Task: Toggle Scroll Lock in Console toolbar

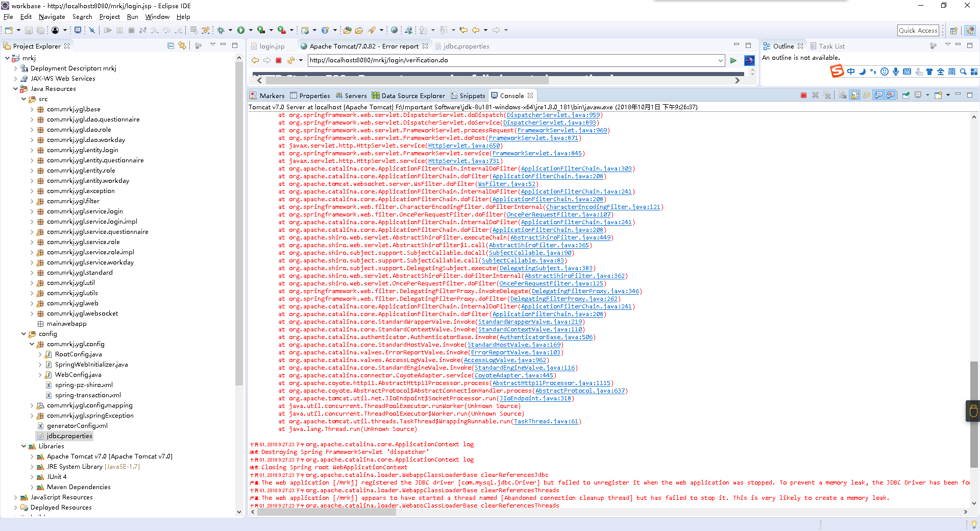Action: [854, 95]
